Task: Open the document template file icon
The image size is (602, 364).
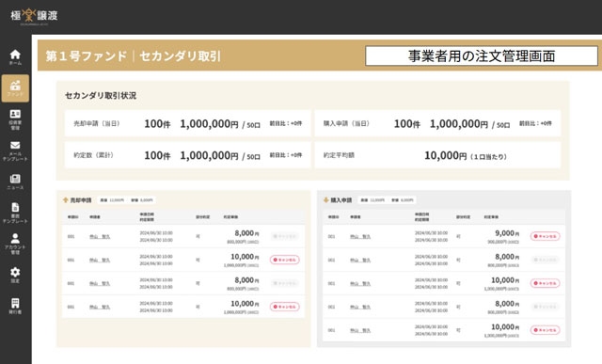Action: 15,213
